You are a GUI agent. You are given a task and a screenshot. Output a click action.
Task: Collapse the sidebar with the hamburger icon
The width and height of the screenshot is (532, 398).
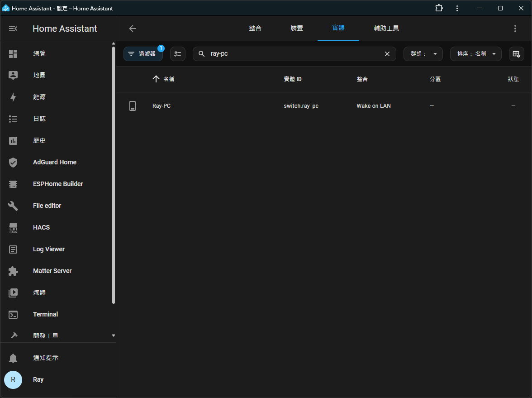click(13, 29)
